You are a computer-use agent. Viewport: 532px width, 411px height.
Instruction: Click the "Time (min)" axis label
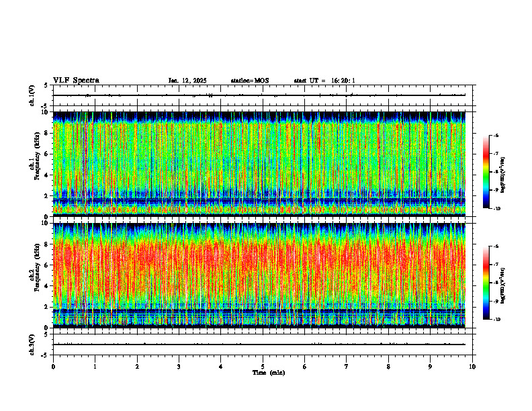click(269, 373)
